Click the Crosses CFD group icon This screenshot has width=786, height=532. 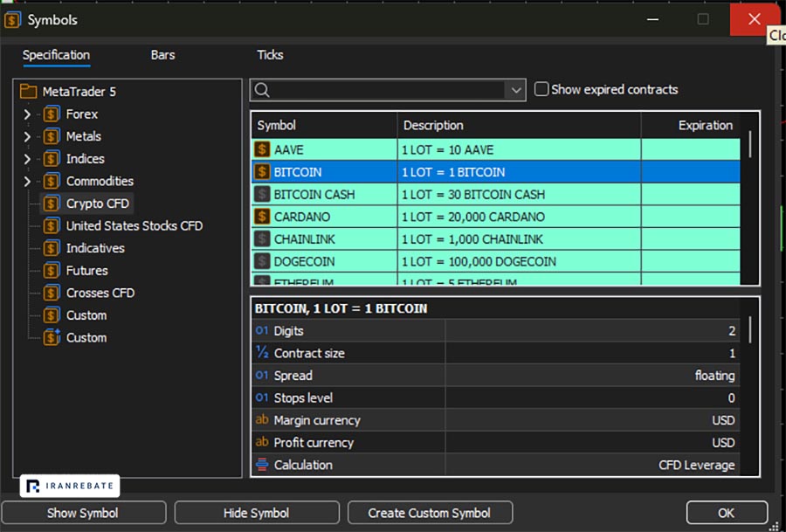tap(52, 293)
